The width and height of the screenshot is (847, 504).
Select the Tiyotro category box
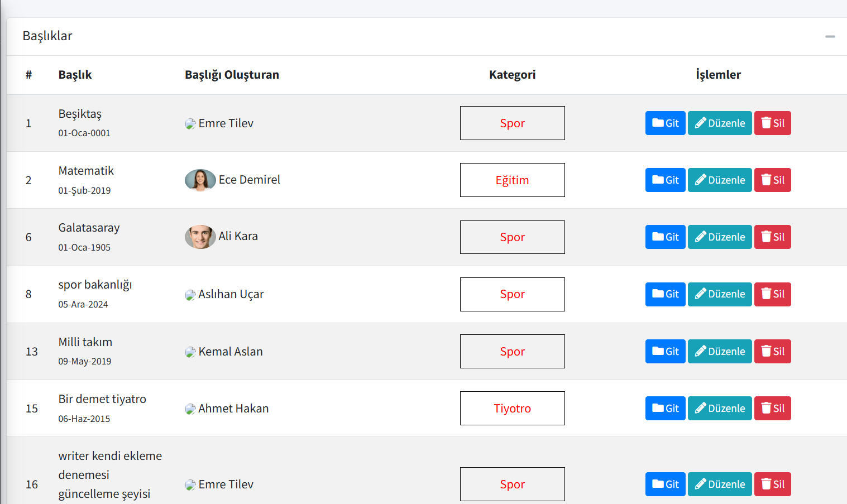point(512,408)
